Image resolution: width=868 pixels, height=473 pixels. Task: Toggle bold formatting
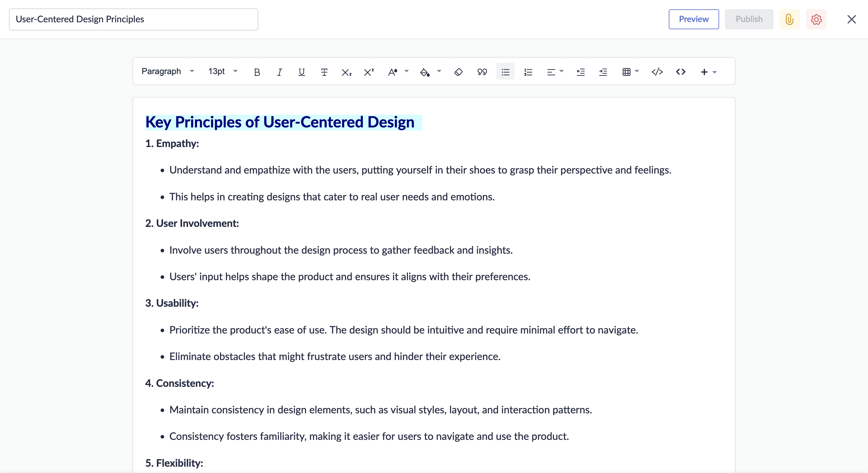pos(257,72)
